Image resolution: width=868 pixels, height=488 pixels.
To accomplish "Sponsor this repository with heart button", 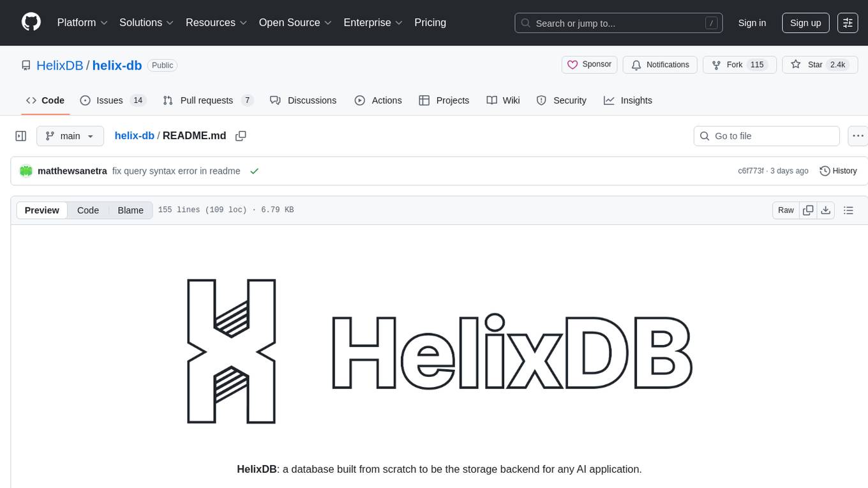I will (590, 65).
